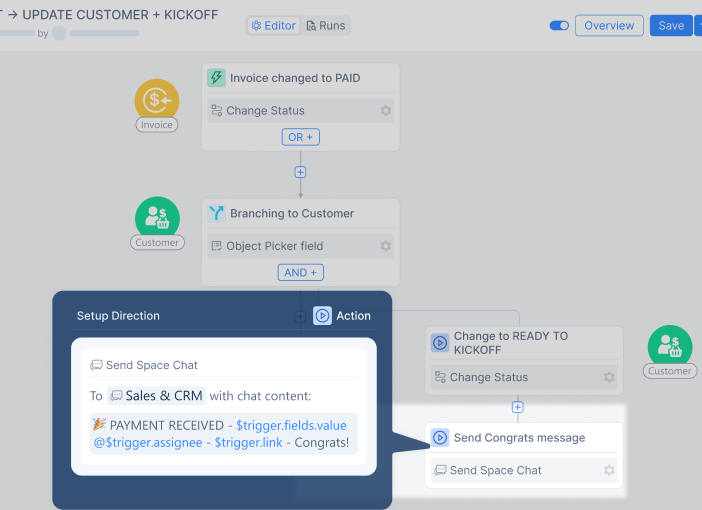Image resolution: width=702 pixels, height=510 pixels.
Task: Open settings gear for Object Picker field
Action: (x=385, y=246)
